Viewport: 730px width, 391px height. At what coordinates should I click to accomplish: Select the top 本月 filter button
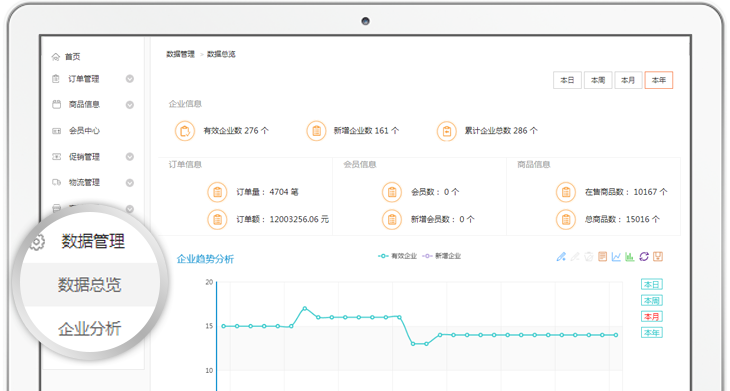click(x=628, y=80)
